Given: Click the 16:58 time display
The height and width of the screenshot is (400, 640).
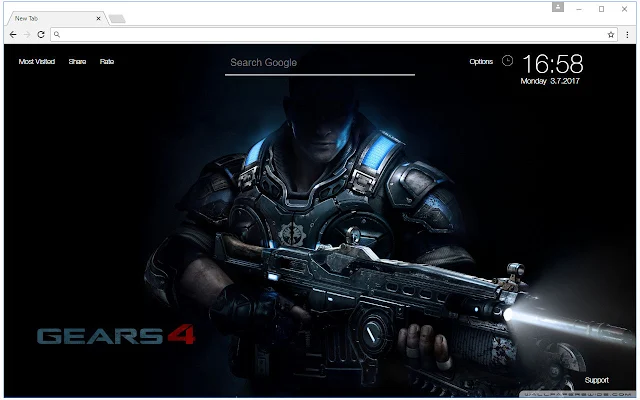Looking at the screenshot, I should click(x=553, y=64).
